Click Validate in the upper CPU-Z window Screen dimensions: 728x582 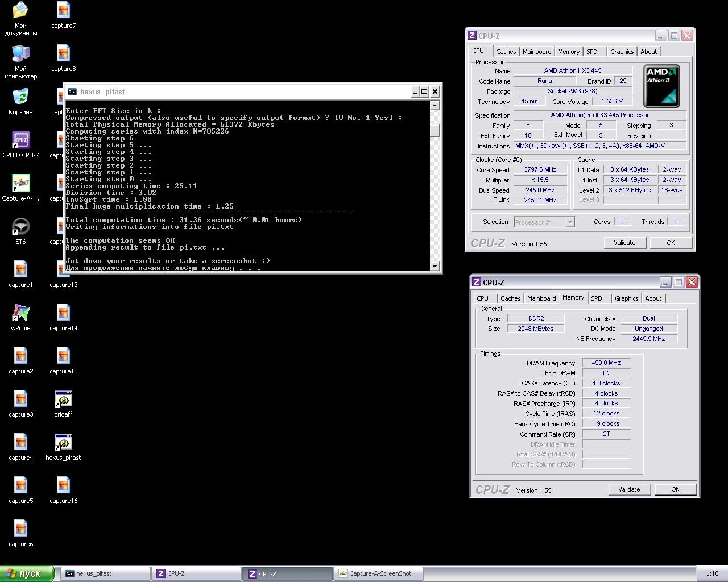click(624, 243)
